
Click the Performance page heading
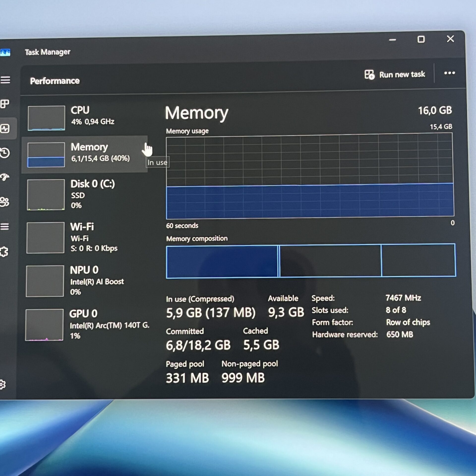pos(55,81)
